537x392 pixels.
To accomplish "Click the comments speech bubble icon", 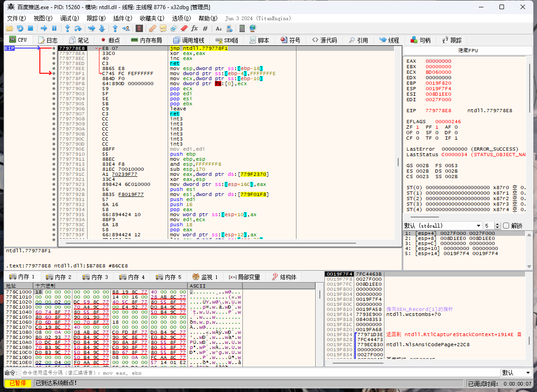I will 163,28.
